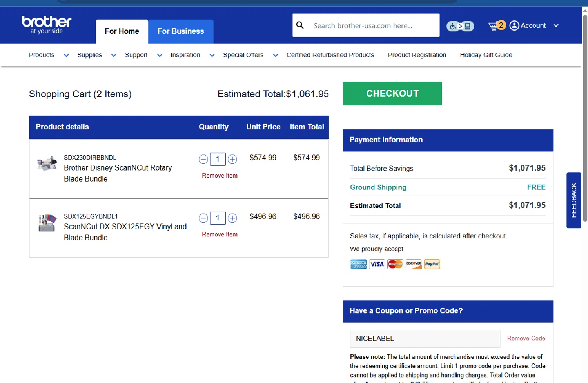Decrease quantity of SDX125EGY Vinyl bundle
This screenshot has height=383, width=588.
pos(203,218)
